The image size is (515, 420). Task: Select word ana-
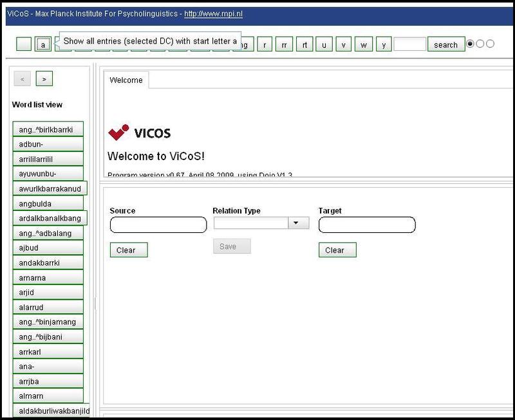tap(48, 367)
